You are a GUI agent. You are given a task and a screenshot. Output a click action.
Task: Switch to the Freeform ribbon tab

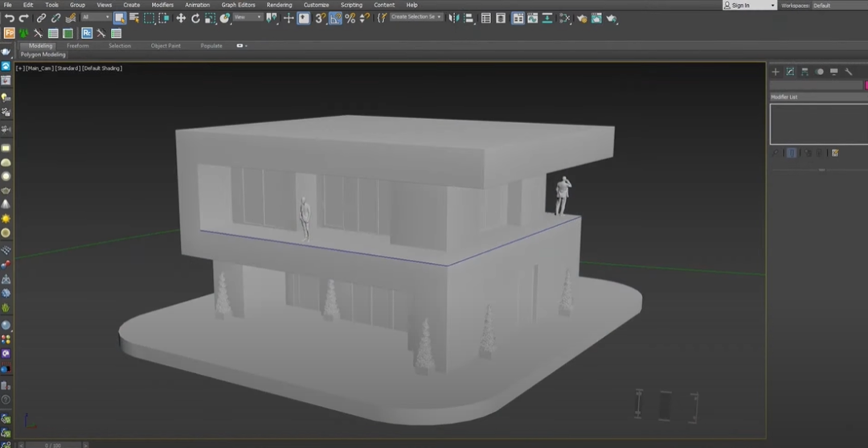pos(78,46)
